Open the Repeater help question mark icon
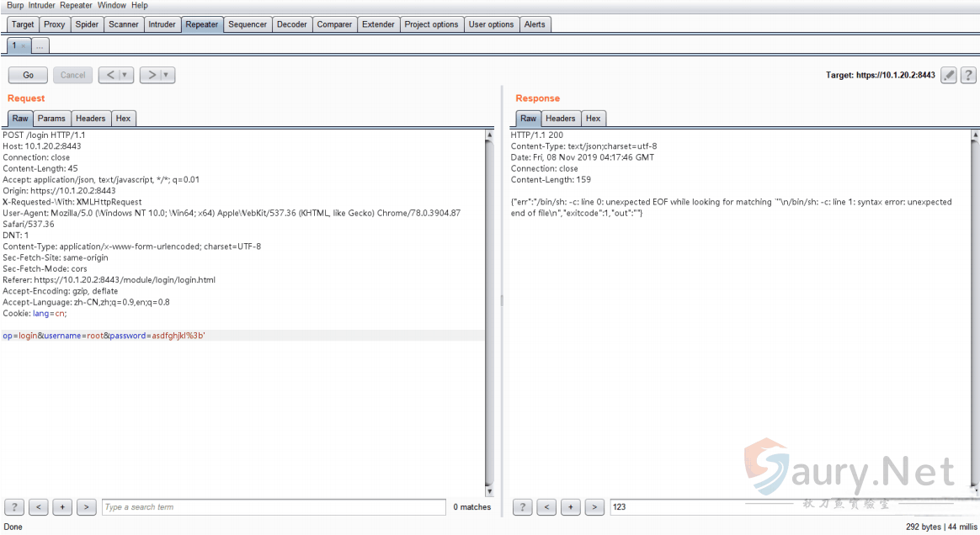Image resolution: width=980 pixels, height=535 pixels. [968, 75]
